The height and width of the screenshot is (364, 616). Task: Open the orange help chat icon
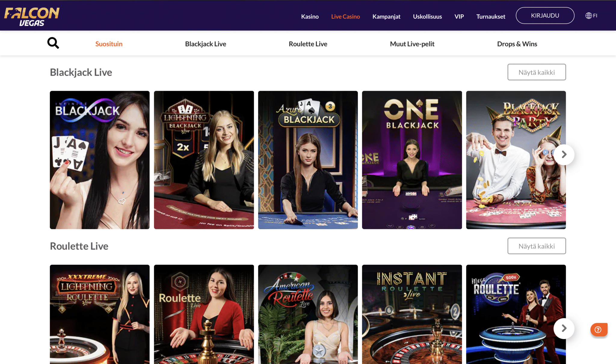599,329
